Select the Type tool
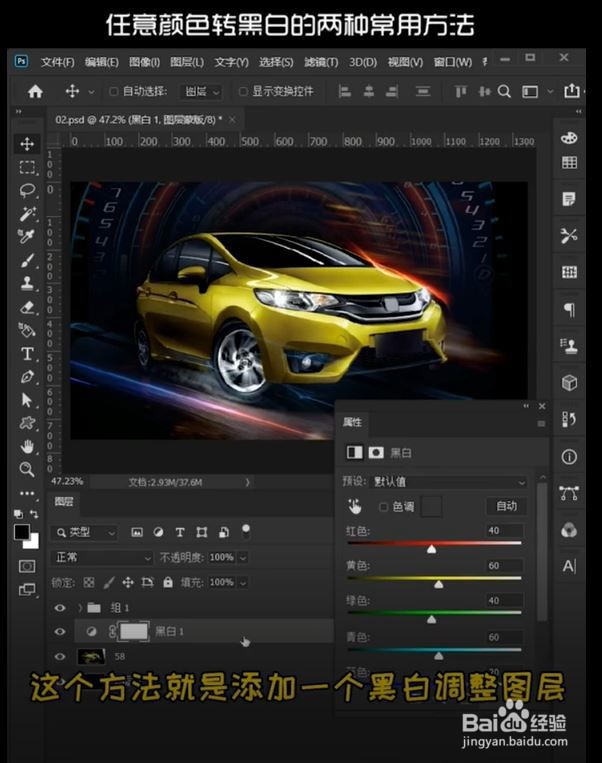Image resolution: width=602 pixels, height=763 pixels. [x=27, y=354]
